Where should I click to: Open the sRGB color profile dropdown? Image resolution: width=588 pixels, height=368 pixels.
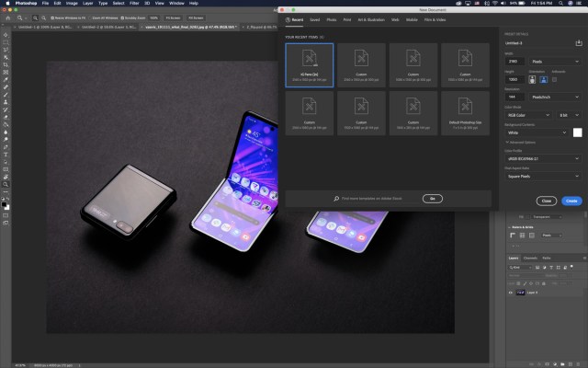pyautogui.click(x=543, y=158)
